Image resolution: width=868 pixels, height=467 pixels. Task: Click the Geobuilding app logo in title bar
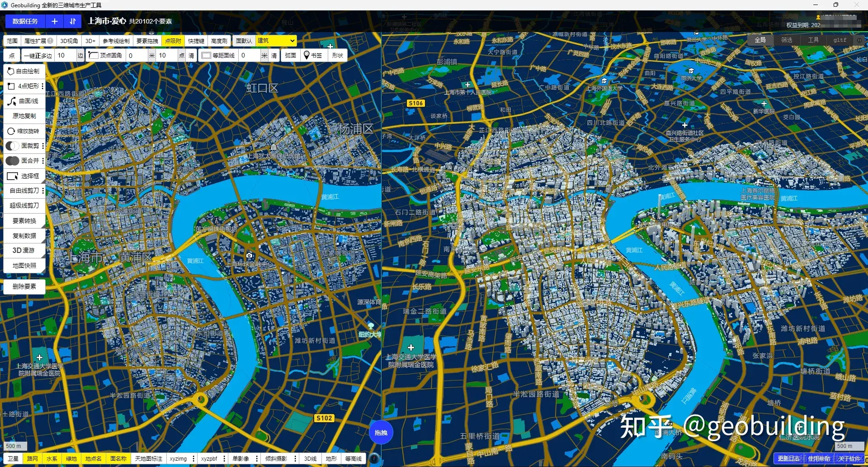tap(5, 5)
